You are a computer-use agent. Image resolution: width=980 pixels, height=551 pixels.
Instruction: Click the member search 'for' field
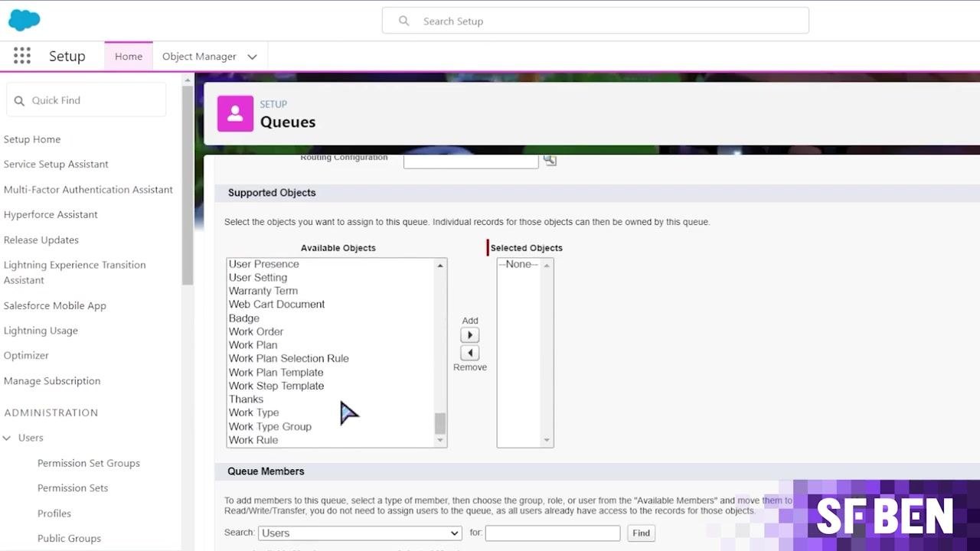point(553,533)
